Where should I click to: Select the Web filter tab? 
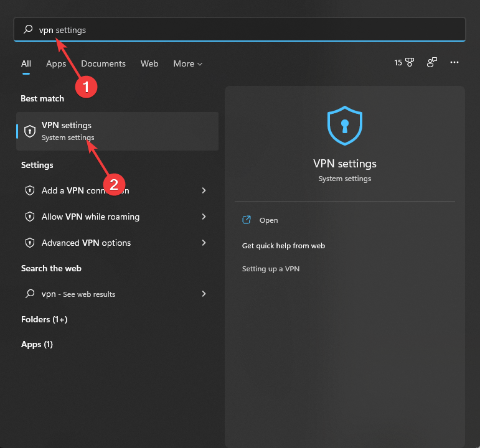pos(149,63)
